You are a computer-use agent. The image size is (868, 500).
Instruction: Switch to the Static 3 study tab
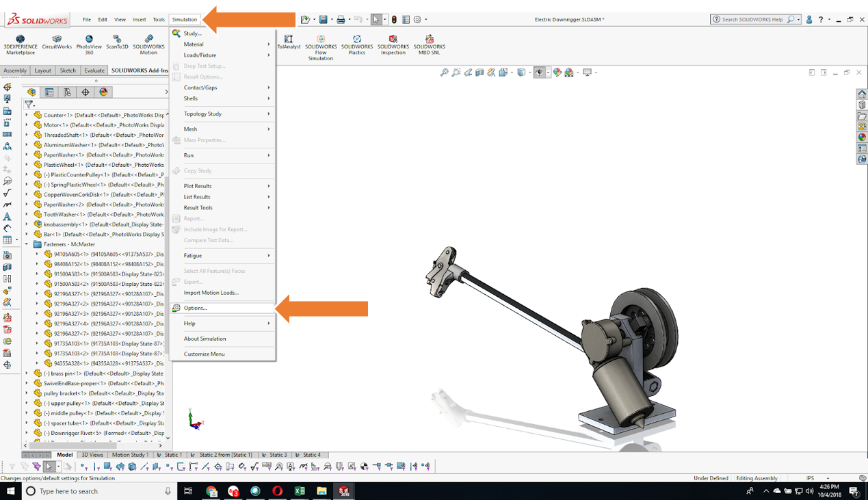click(x=274, y=455)
